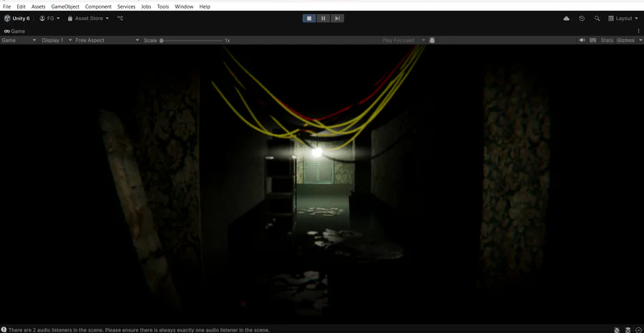Open Unity Cloud services icon
The height and width of the screenshot is (333, 644).
[567, 19]
